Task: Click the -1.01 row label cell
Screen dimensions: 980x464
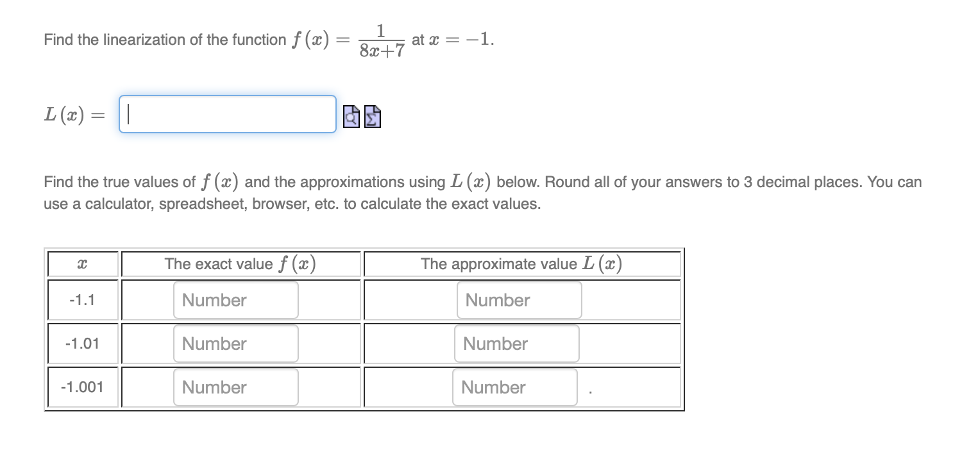Action: coord(82,343)
